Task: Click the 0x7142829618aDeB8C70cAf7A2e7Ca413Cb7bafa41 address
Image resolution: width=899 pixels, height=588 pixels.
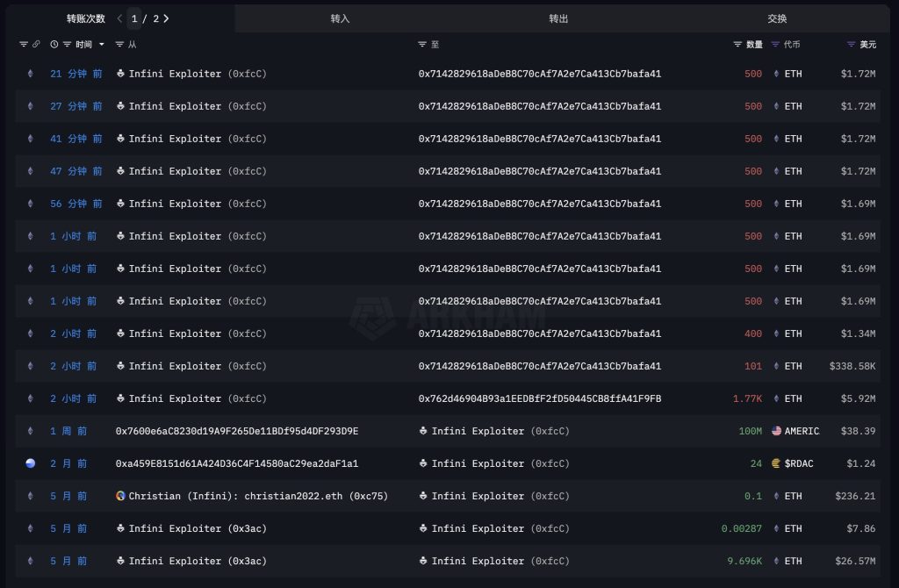Action: [x=539, y=74]
